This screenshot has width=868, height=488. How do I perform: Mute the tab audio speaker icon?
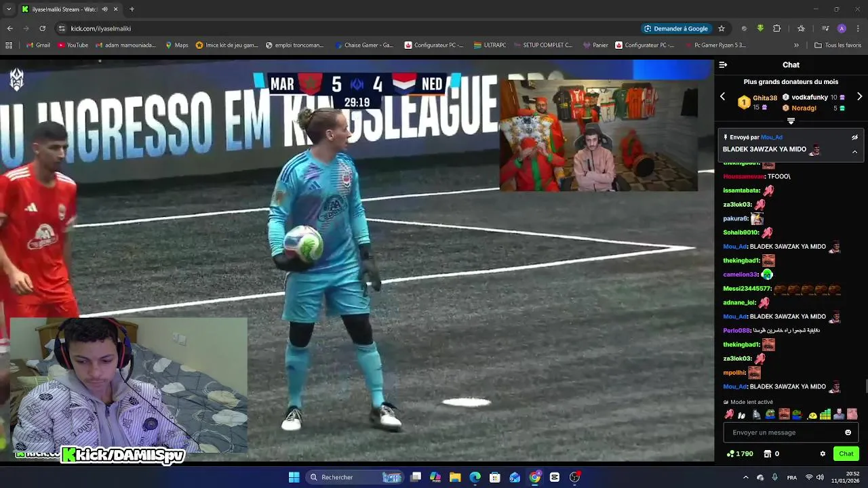(104, 9)
